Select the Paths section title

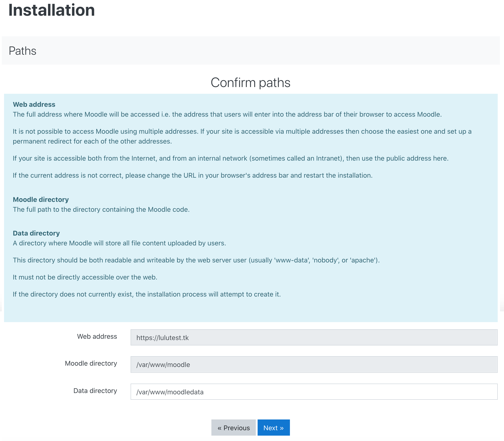(x=22, y=51)
